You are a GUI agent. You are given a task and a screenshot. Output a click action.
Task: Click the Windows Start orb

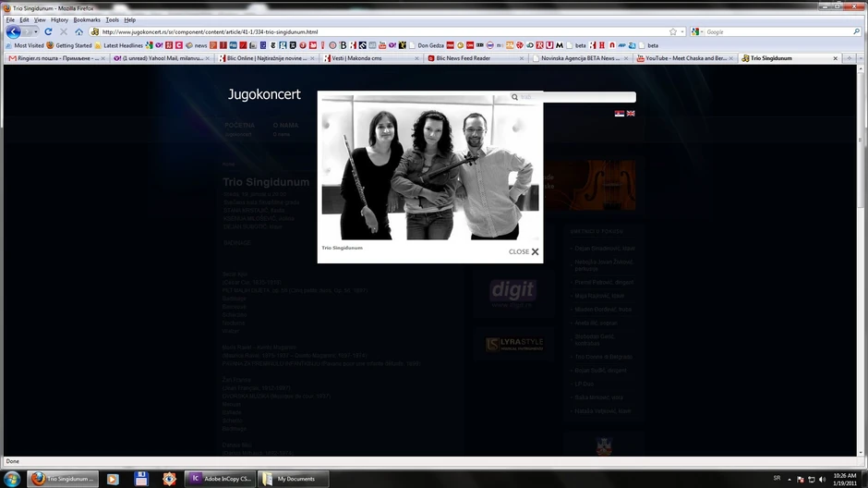tap(11, 479)
